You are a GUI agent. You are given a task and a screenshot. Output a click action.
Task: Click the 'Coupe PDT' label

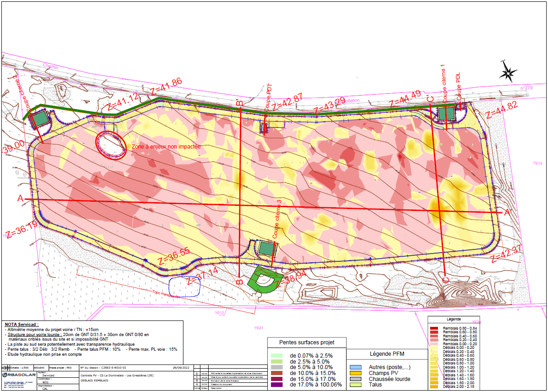click(x=268, y=98)
